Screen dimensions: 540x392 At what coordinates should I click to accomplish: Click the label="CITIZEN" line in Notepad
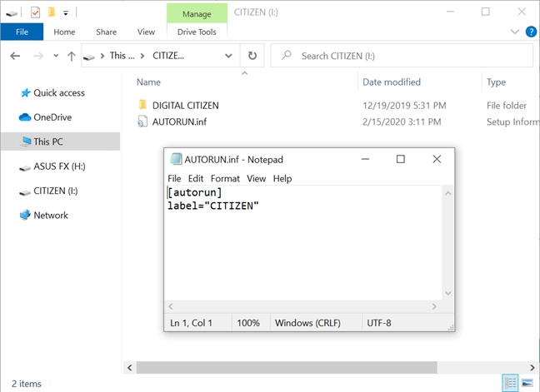(213, 206)
